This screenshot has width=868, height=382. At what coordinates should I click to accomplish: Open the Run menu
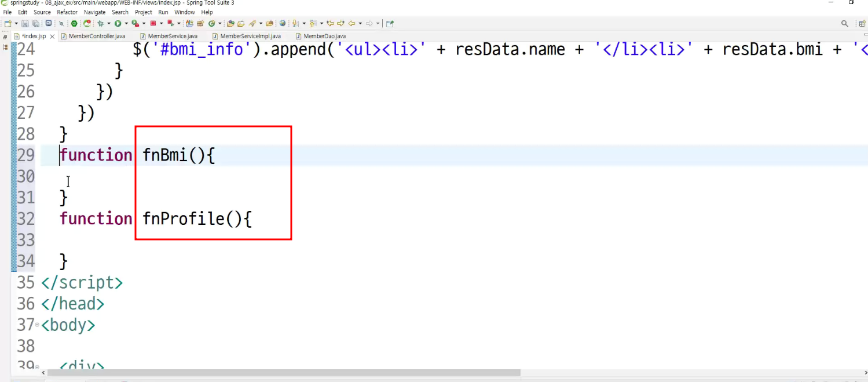(163, 12)
